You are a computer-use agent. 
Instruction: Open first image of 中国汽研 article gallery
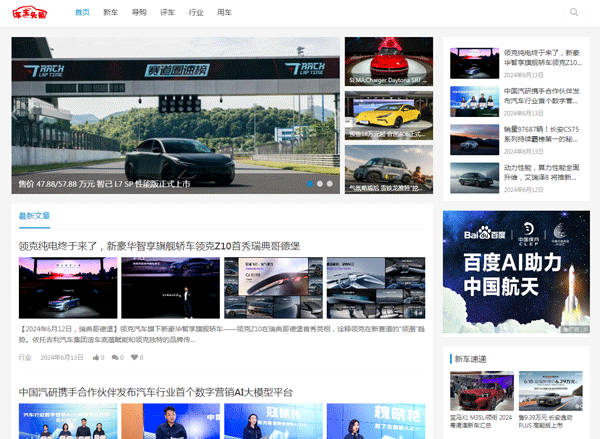tap(68, 421)
